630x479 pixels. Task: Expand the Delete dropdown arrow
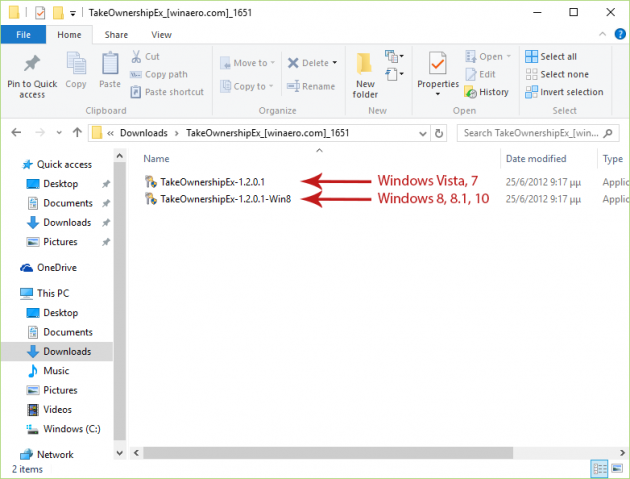click(335, 63)
